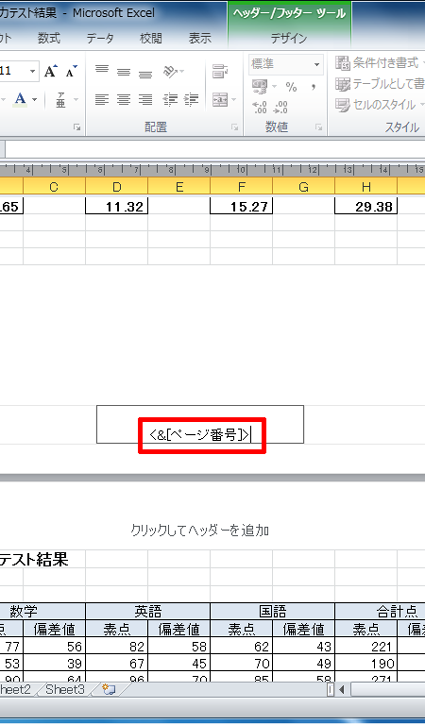This screenshot has height=725, width=425.
Task: Open the merge and center dropdown arrow
Action: (x=234, y=99)
